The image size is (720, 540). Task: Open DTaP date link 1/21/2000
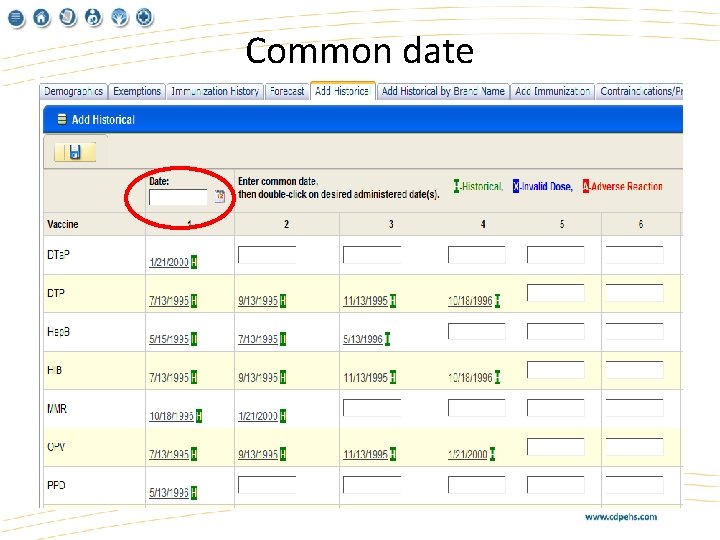click(x=169, y=262)
